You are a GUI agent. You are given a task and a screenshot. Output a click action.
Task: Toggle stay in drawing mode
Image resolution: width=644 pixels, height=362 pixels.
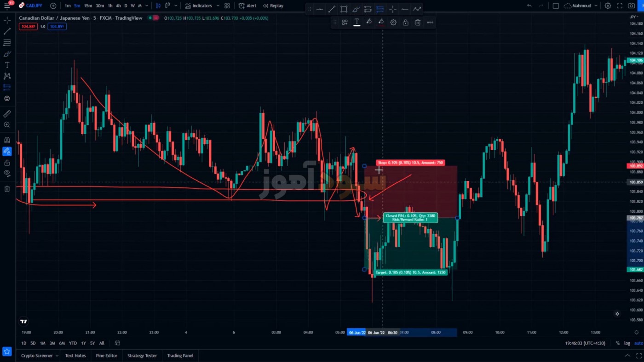(x=7, y=151)
